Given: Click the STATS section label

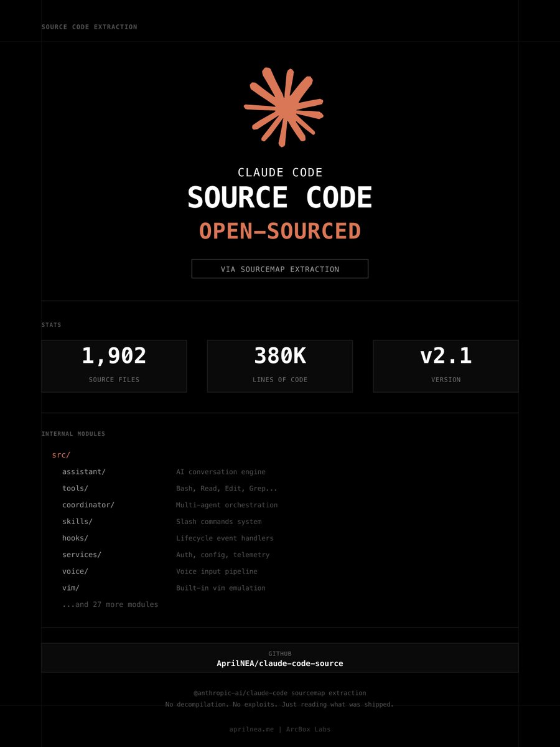Looking at the screenshot, I should [x=52, y=325].
